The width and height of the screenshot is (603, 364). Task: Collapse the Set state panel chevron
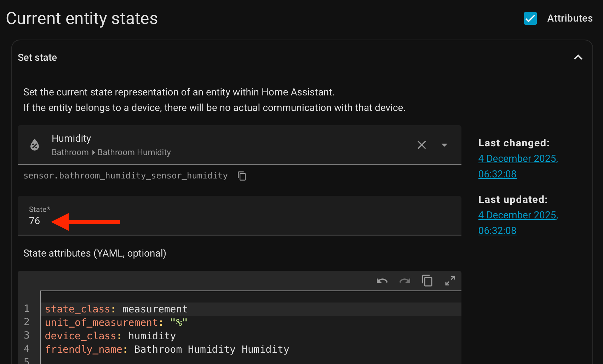(578, 57)
